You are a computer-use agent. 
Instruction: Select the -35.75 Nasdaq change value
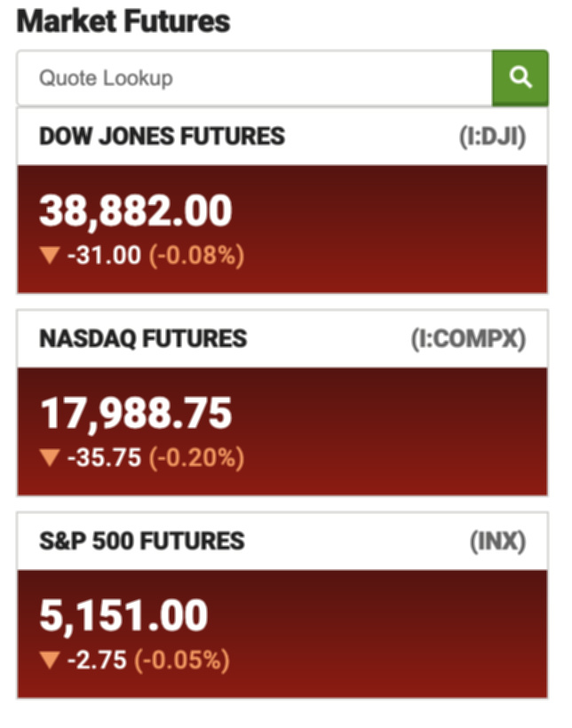point(104,458)
